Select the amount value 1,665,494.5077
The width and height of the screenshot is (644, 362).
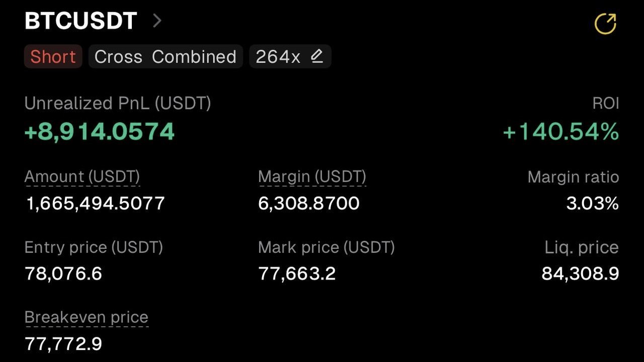coord(95,204)
